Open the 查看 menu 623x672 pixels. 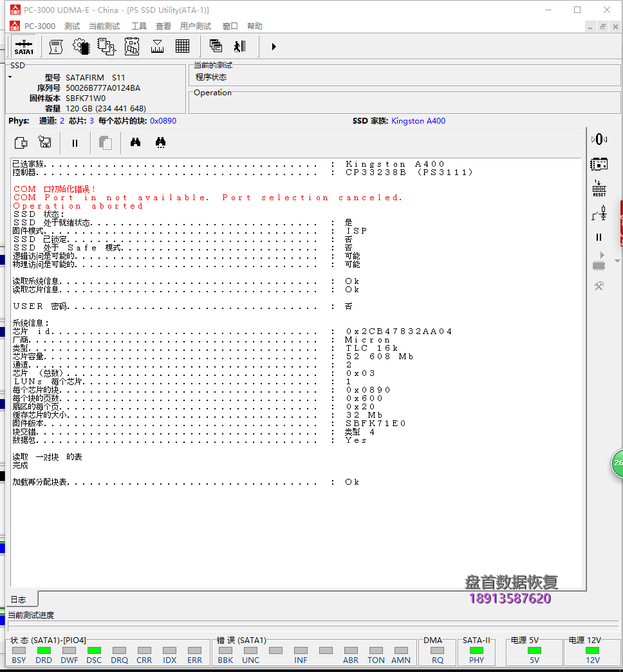[x=163, y=26]
